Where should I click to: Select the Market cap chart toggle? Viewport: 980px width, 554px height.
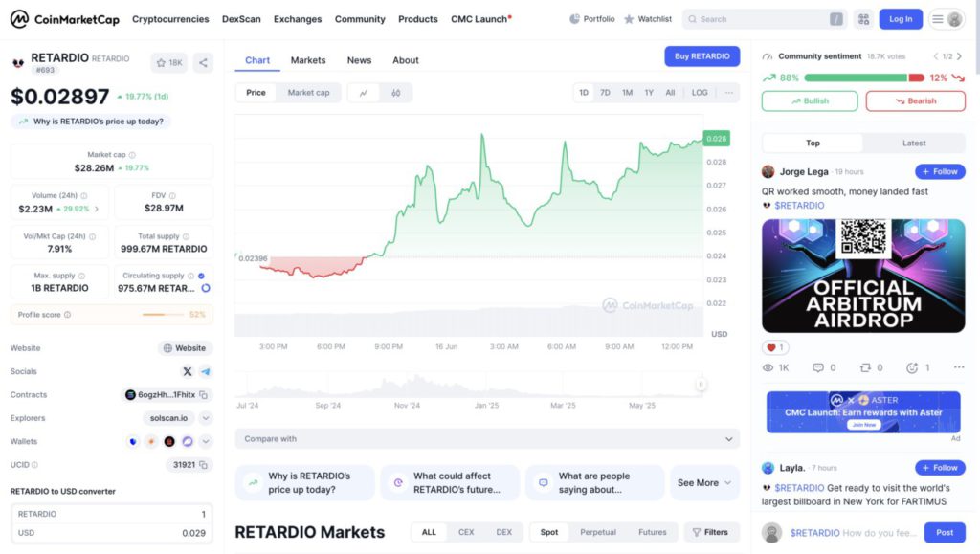tap(309, 93)
